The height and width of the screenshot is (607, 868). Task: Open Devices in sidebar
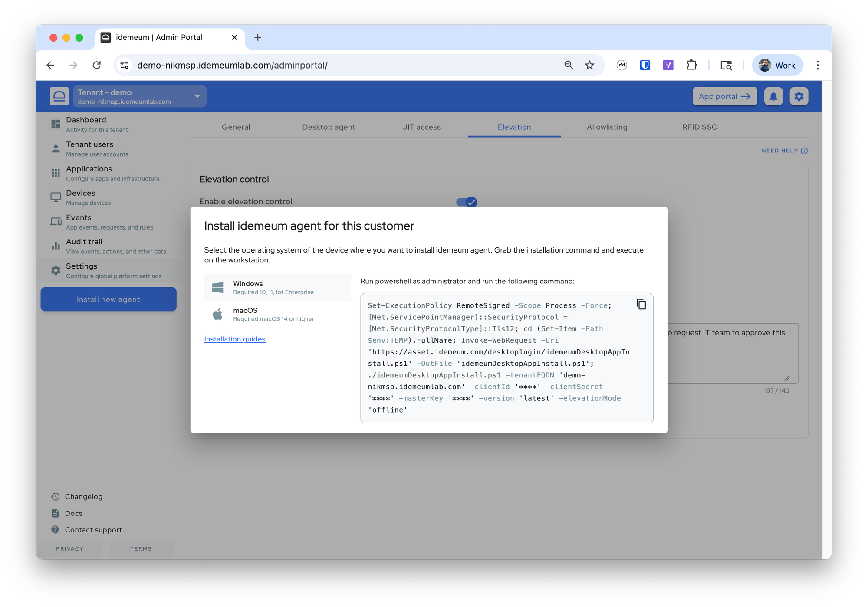coord(108,197)
